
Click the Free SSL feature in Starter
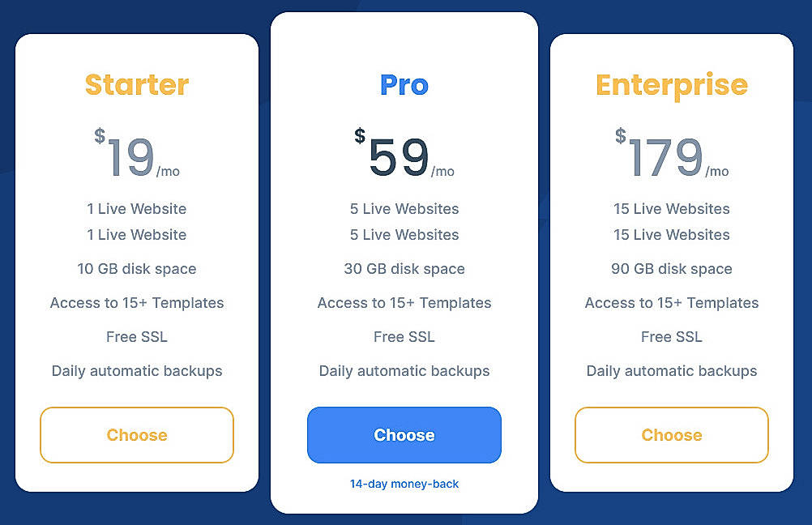pyautogui.click(x=136, y=337)
